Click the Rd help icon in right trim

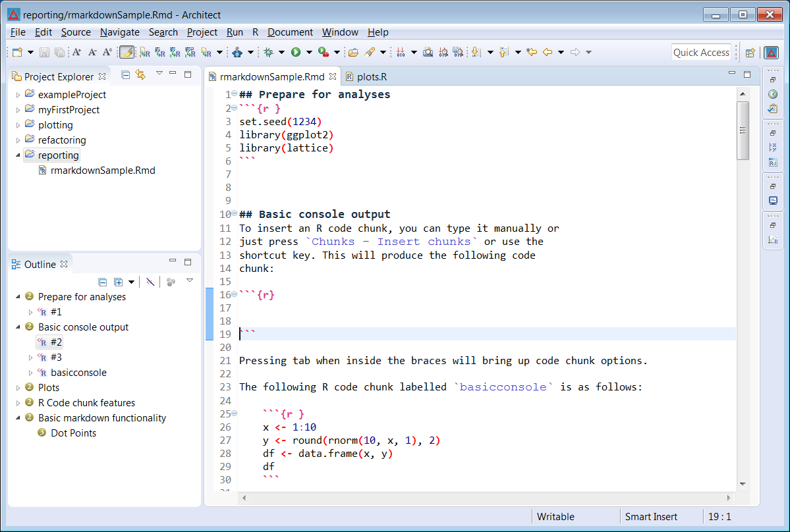point(773,163)
